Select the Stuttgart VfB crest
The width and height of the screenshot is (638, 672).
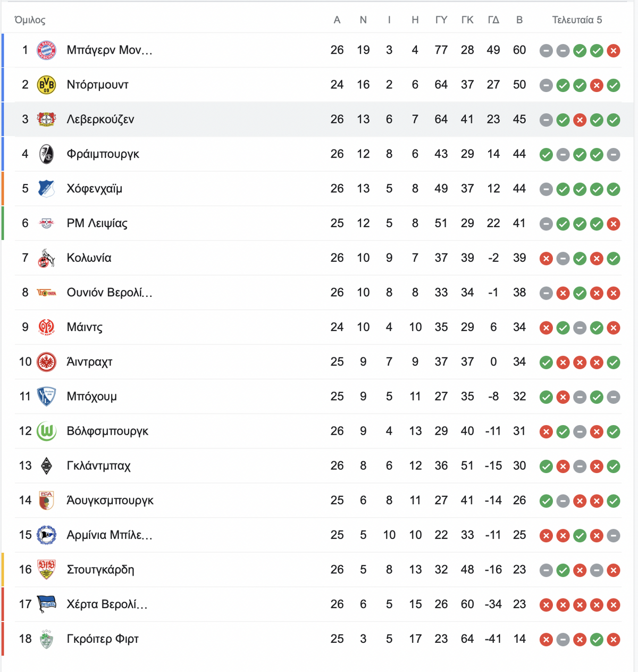46,569
